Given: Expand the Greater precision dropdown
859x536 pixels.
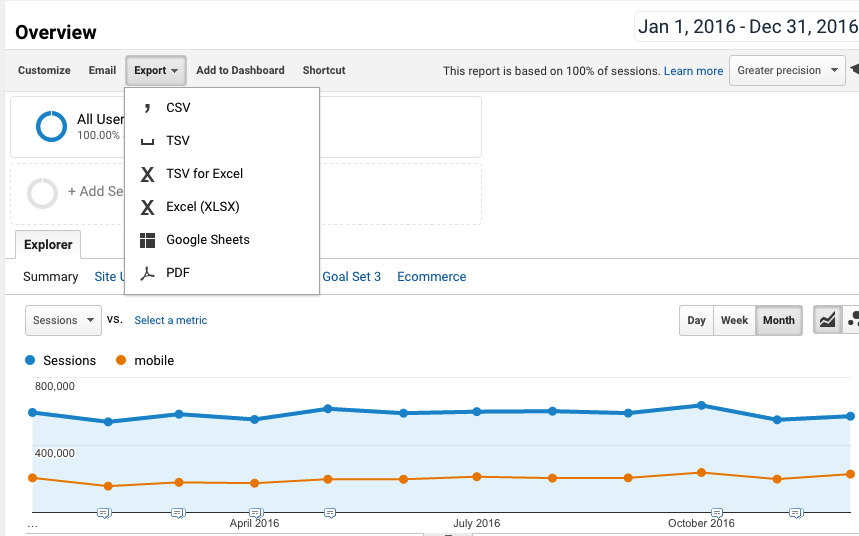Looking at the screenshot, I should point(787,70).
